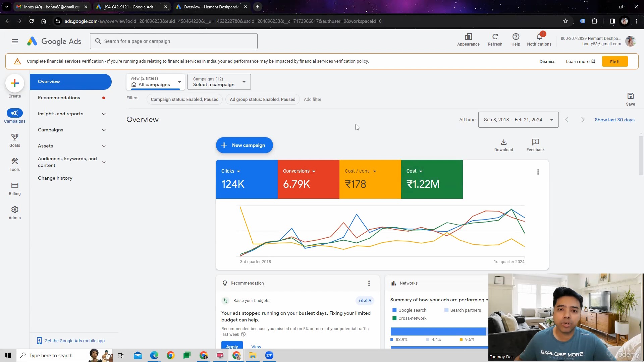Open Admin gear icon

pyautogui.click(x=15, y=209)
